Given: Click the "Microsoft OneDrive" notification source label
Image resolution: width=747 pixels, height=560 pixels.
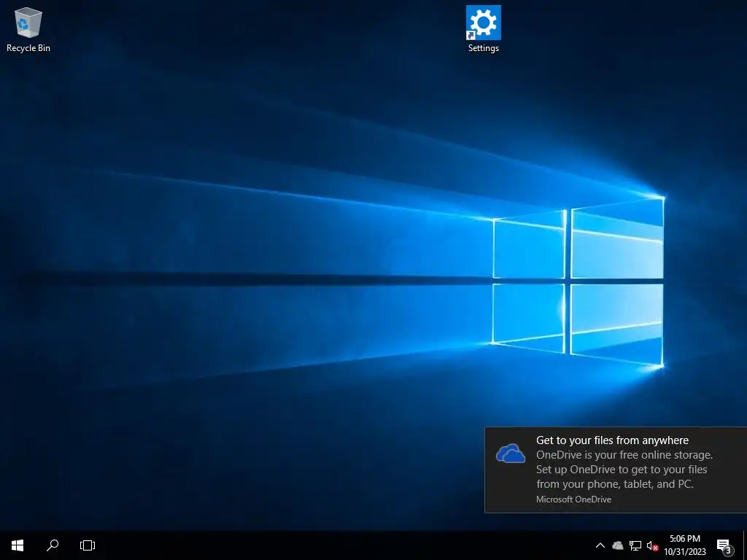Looking at the screenshot, I should point(573,499).
